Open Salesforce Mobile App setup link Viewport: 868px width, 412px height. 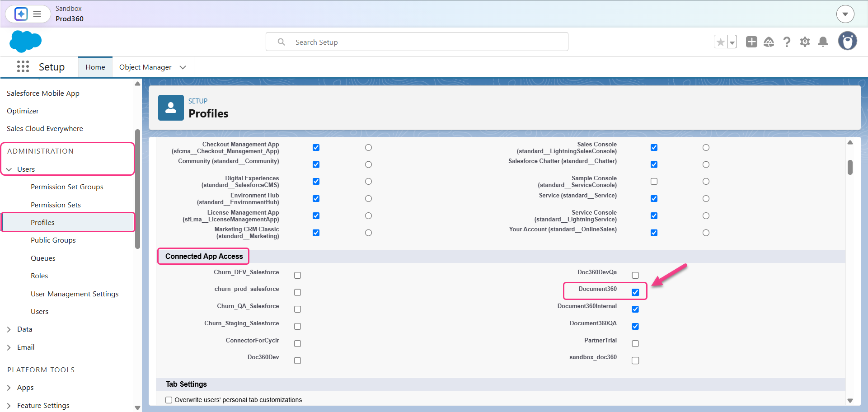point(43,94)
